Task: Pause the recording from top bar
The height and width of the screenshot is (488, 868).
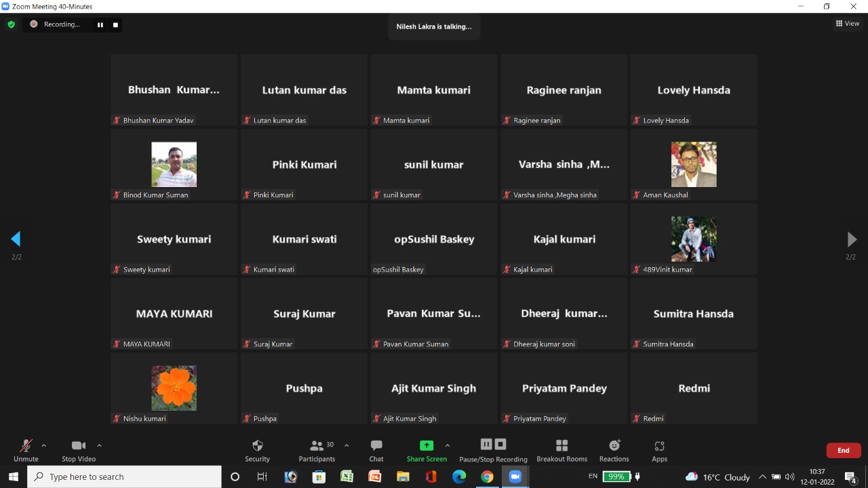Action: [x=100, y=24]
